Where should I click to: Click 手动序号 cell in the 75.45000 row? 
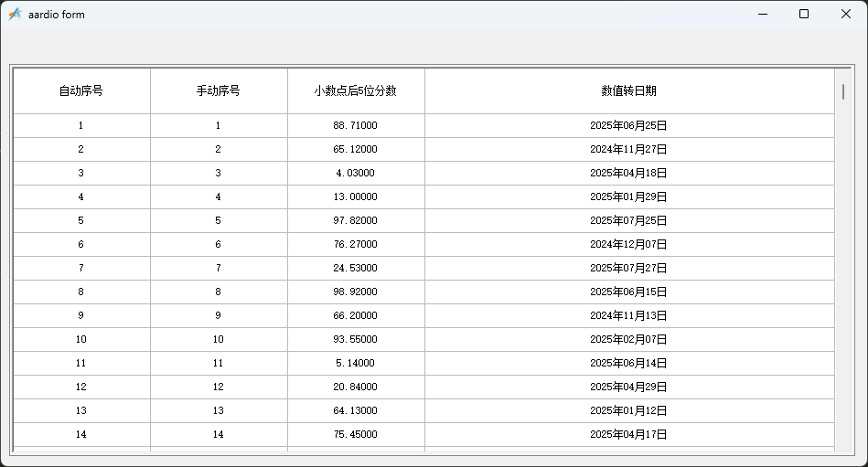[219, 435]
